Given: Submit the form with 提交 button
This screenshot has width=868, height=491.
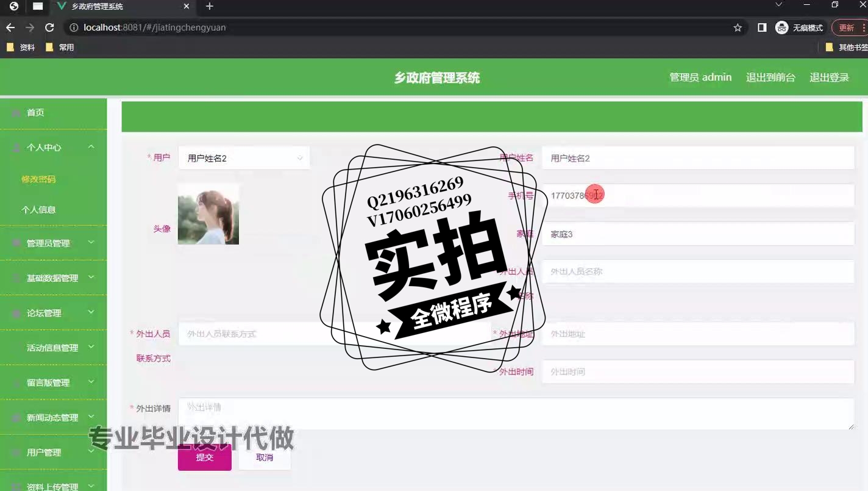Looking at the screenshot, I should click(x=205, y=457).
